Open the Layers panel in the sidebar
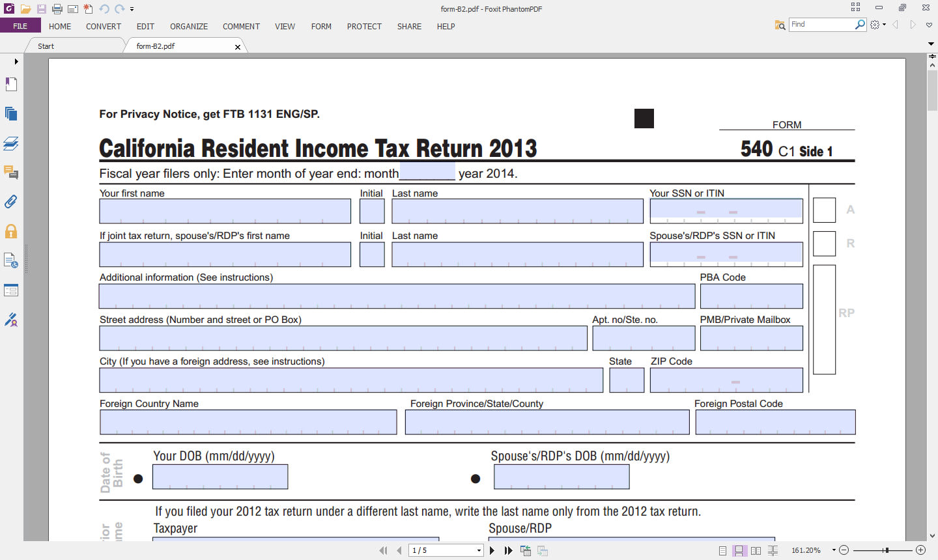Screen dimensions: 938x560 (11, 143)
